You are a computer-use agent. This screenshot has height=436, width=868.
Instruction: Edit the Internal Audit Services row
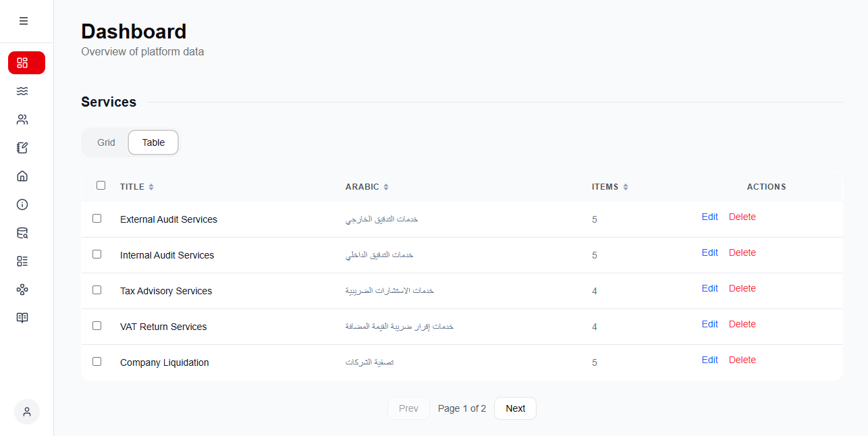(x=710, y=252)
